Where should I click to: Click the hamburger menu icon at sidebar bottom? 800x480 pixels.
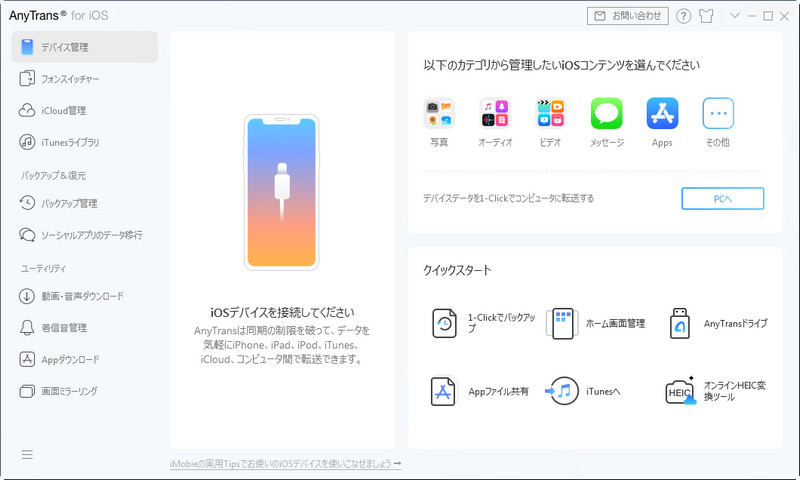[x=27, y=454]
